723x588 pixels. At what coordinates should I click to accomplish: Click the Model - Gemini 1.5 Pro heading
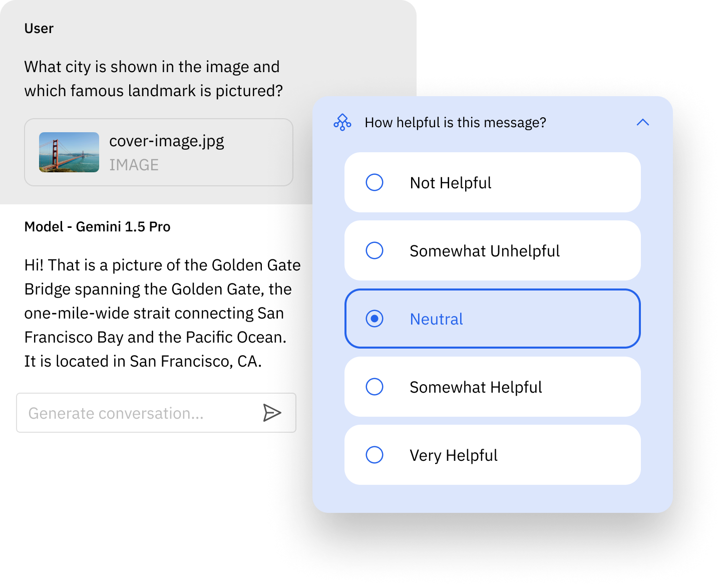point(98,226)
